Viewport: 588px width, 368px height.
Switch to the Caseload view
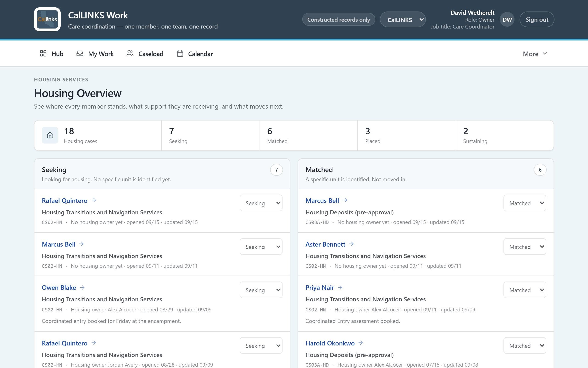[145, 54]
